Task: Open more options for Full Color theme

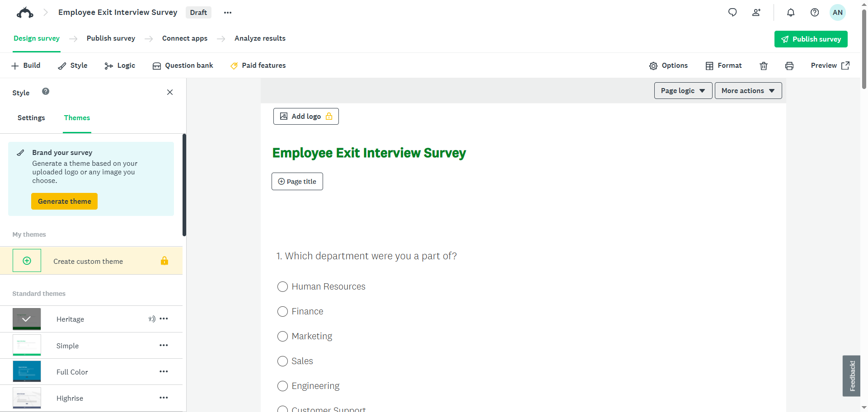Action: click(164, 372)
